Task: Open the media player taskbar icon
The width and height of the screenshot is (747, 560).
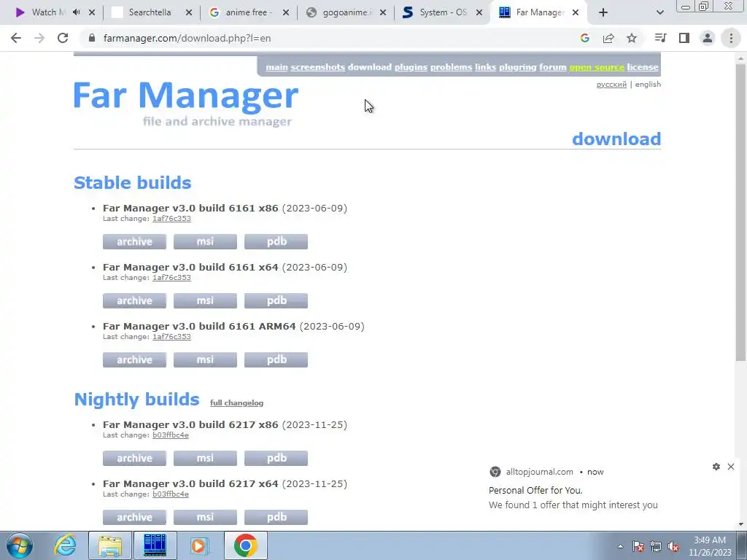Action: [200, 545]
